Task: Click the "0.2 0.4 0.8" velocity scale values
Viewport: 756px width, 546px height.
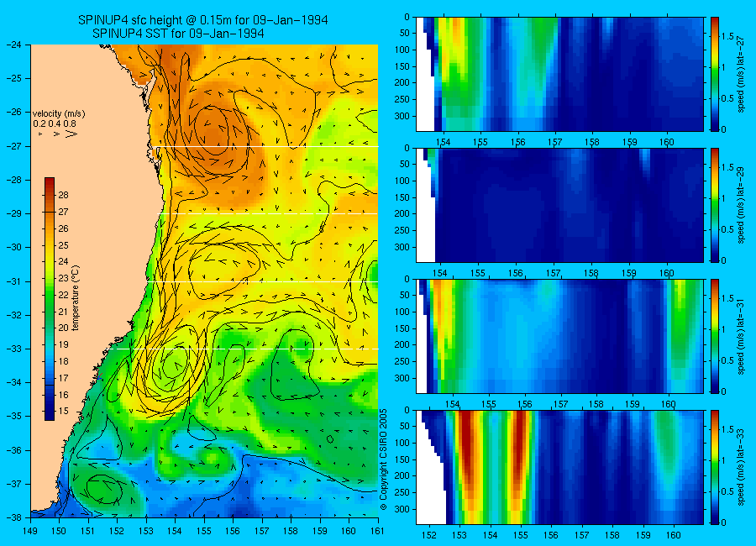Action: point(55,123)
